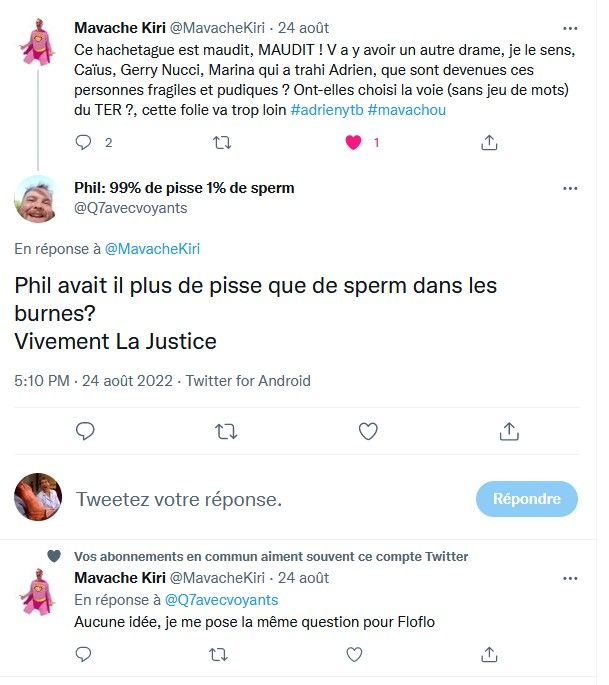Viewport: 609px width, 685px height.
Task: Reply to the bottom Floflo tweet
Action: click(x=83, y=654)
